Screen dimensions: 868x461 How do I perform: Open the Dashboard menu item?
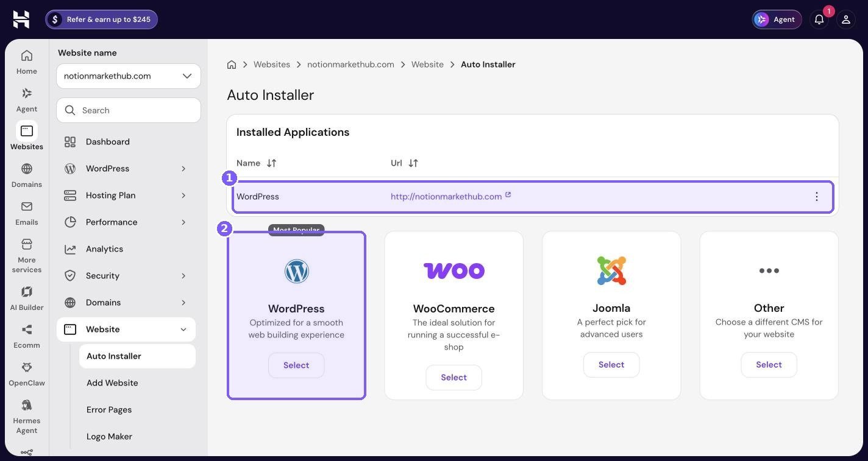click(x=126, y=142)
